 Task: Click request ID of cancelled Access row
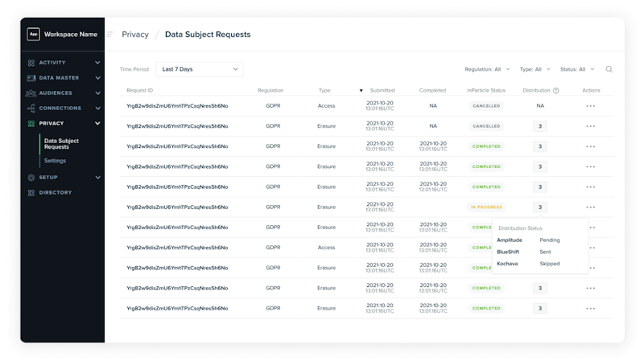pyautogui.click(x=177, y=106)
